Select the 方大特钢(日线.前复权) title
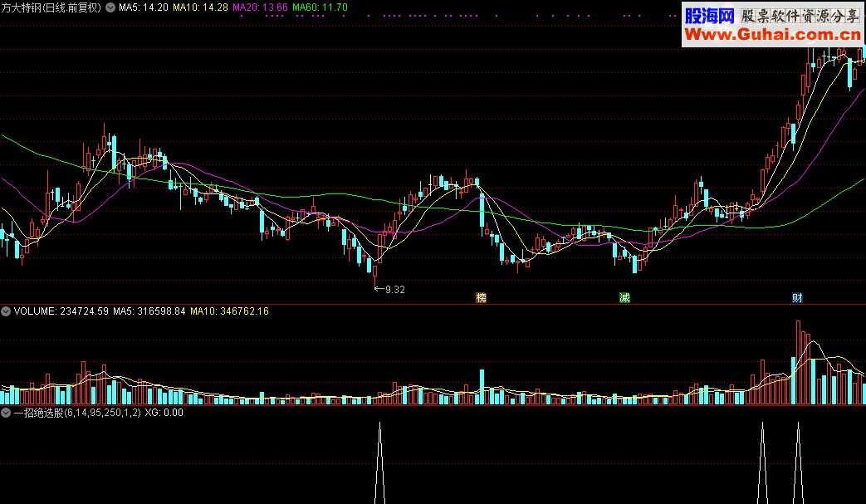This screenshot has width=866, height=504. 51,7
